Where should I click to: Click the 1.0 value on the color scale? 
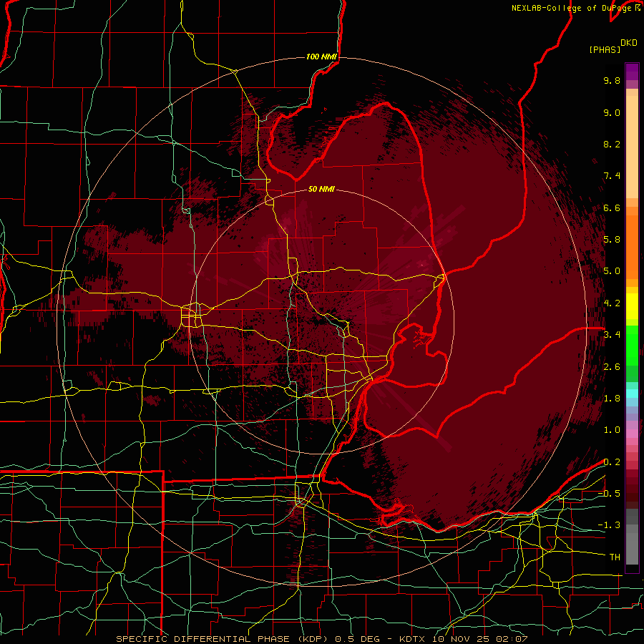click(612, 430)
